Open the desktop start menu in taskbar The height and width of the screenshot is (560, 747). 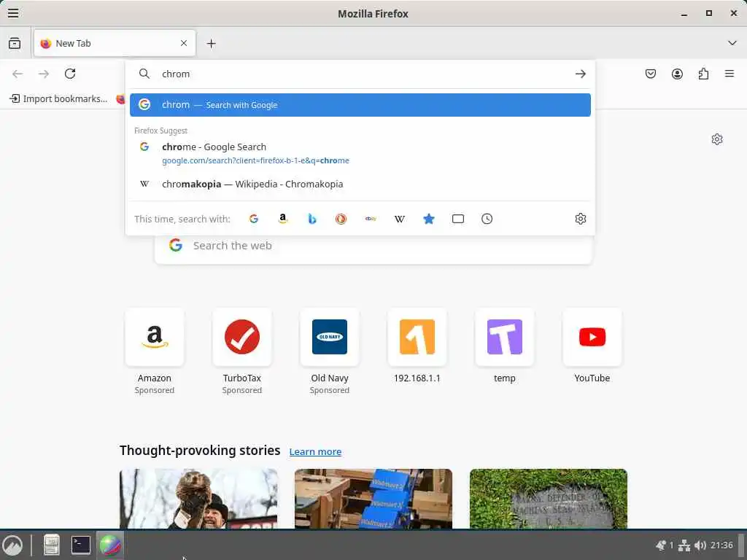click(12, 545)
